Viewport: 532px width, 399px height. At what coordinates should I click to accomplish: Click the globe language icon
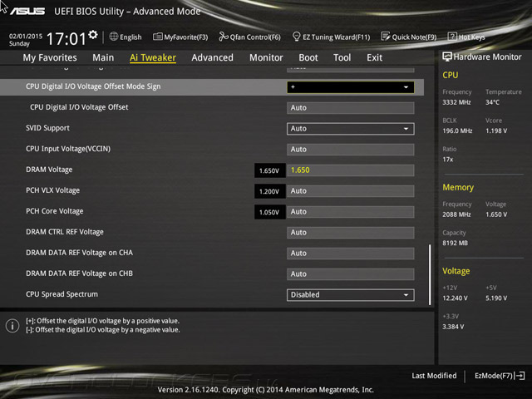(x=114, y=37)
